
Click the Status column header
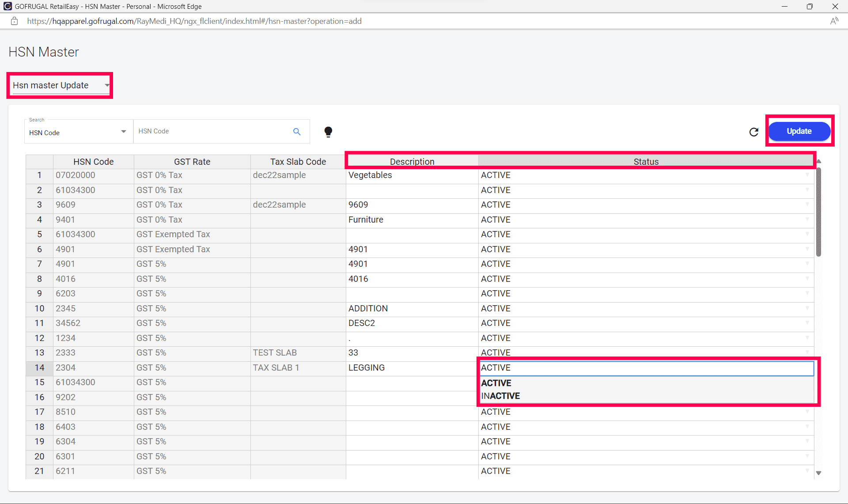pyautogui.click(x=646, y=162)
